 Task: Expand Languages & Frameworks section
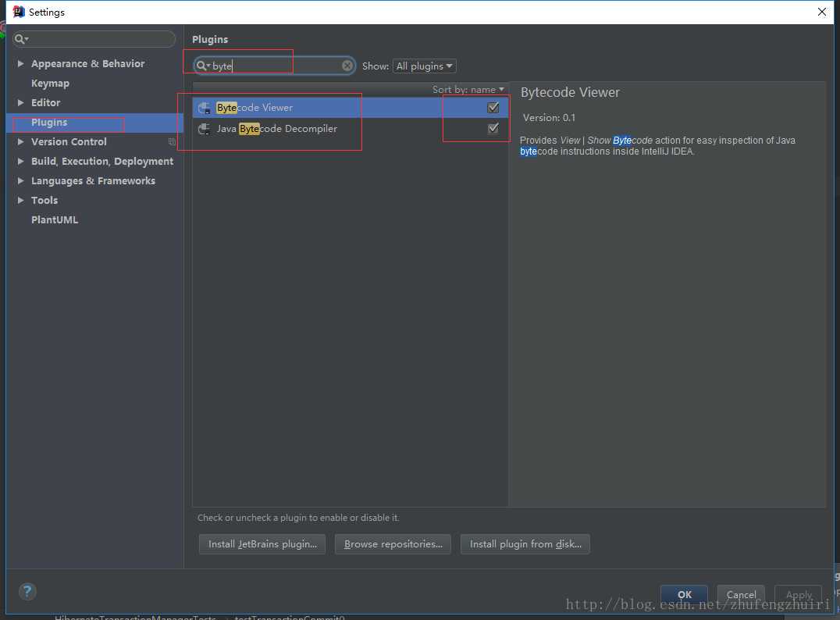(20, 180)
